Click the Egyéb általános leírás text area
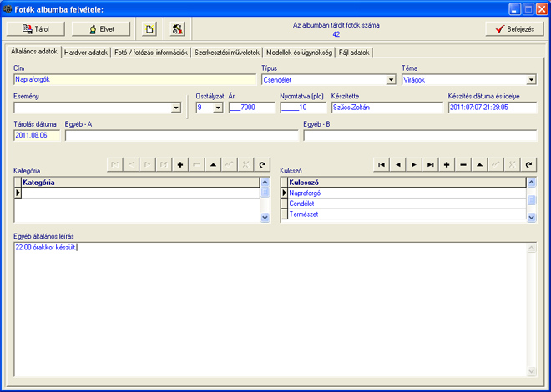The image size is (551, 392). 270,309
